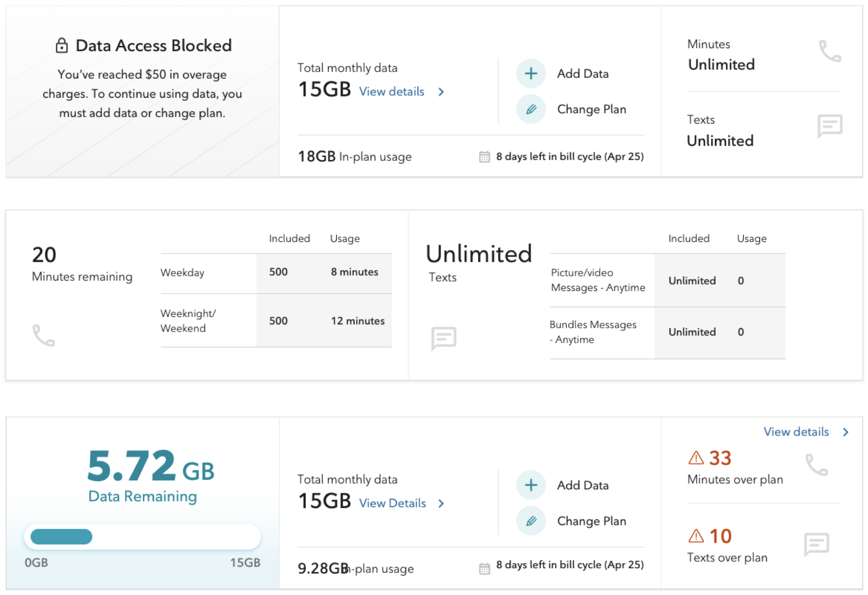This screenshot has height=595, width=868.
Task: Click the message icon next to Texts Unlimited
Action: click(829, 126)
